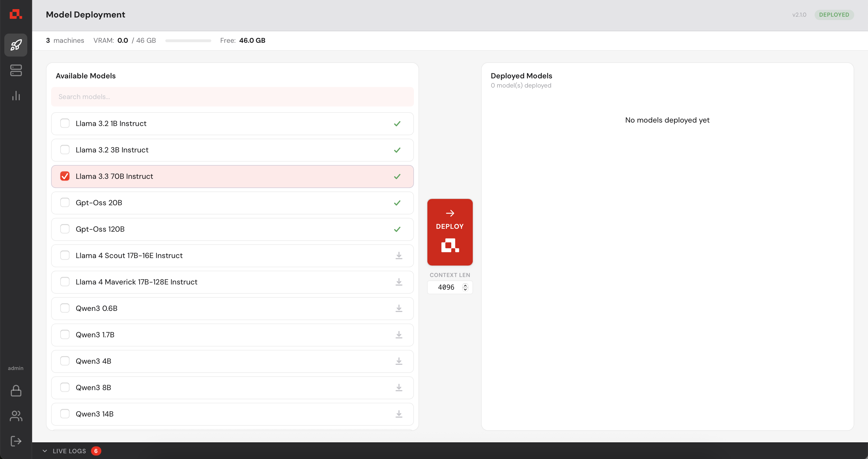This screenshot has width=868, height=459.
Task: Select the Gpt-Oss 120B model row
Action: click(232, 229)
